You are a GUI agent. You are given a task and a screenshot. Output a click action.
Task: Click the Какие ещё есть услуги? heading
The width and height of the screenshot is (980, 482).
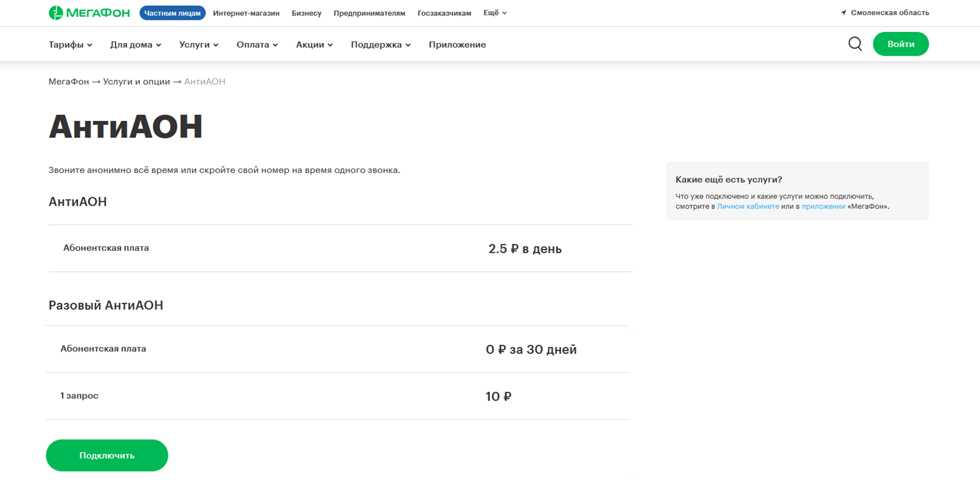(728, 180)
